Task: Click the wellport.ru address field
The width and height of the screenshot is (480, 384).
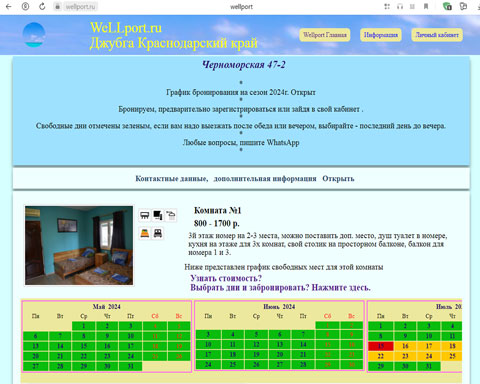Action: pyautogui.click(x=80, y=6)
